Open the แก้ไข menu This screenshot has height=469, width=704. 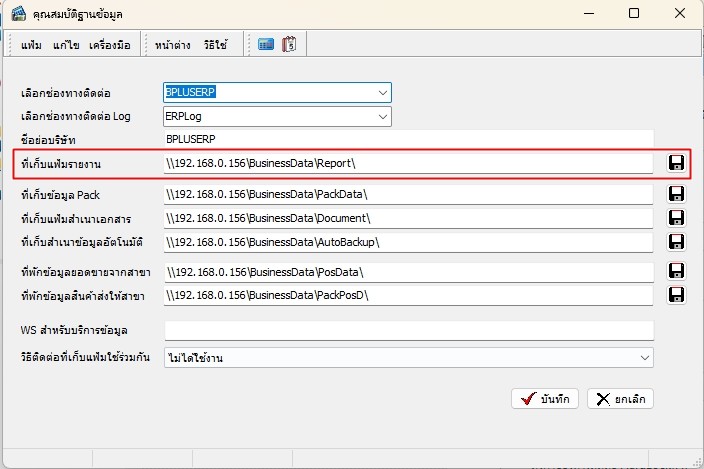[66, 45]
